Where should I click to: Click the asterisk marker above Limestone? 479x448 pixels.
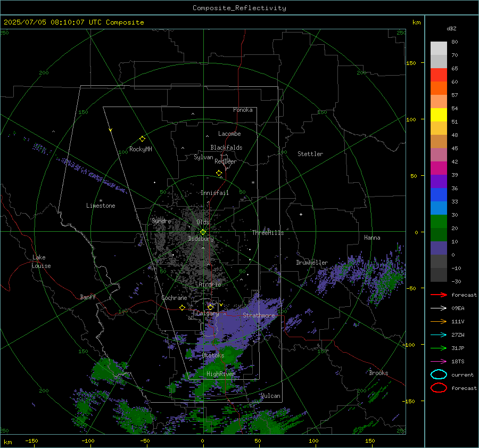(x=101, y=201)
